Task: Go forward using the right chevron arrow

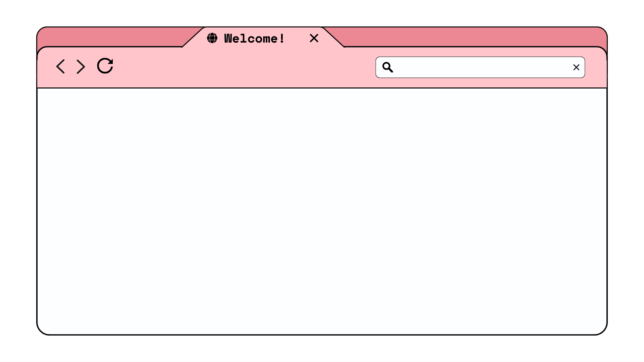Action: click(x=81, y=67)
